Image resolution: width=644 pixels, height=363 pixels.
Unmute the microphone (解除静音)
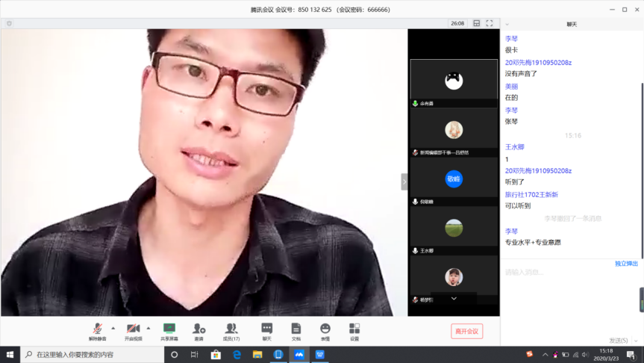[98, 329]
